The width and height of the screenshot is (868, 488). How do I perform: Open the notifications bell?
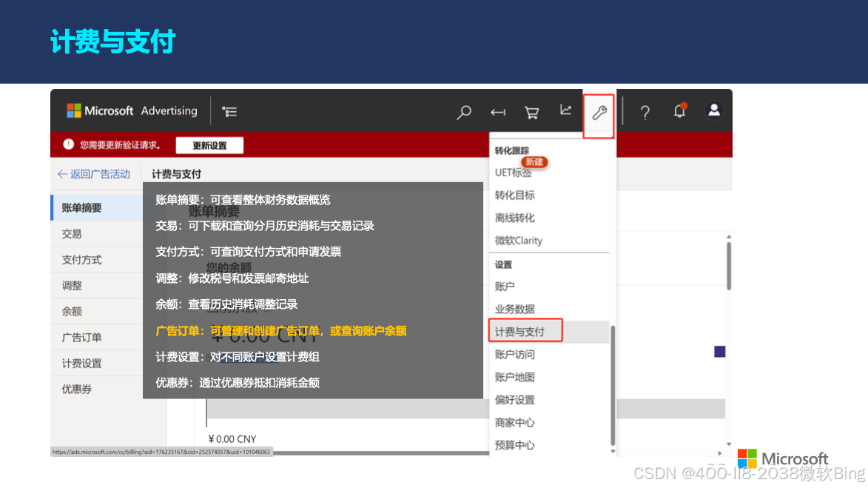click(680, 111)
